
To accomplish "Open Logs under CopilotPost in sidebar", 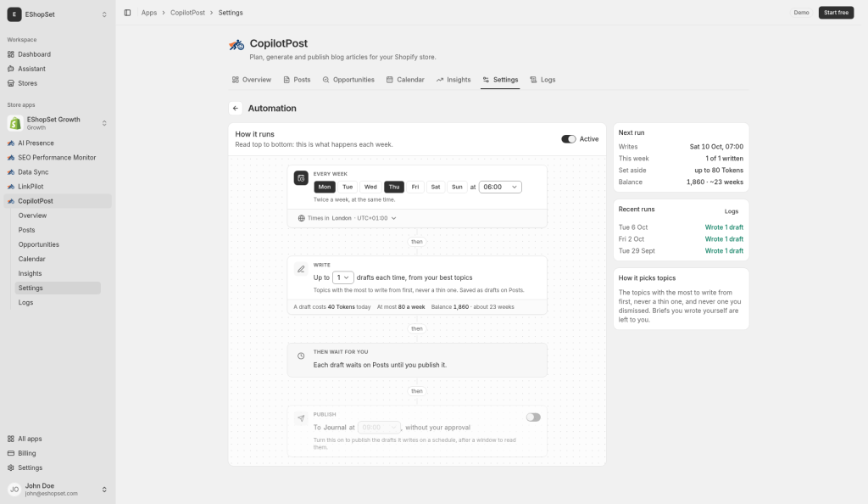I will pos(58,302).
